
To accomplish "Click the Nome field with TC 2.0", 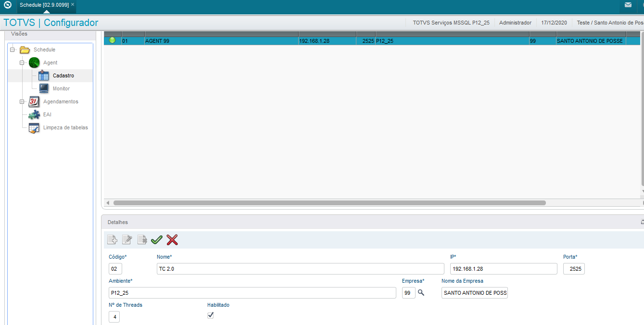I will pyautogui.click(x=301, y=269).
